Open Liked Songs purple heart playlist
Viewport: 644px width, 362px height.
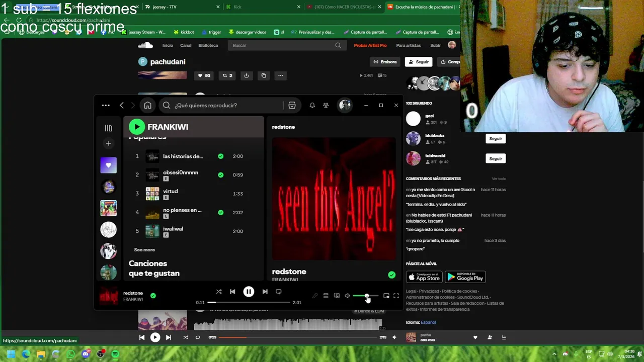point(108,165)
